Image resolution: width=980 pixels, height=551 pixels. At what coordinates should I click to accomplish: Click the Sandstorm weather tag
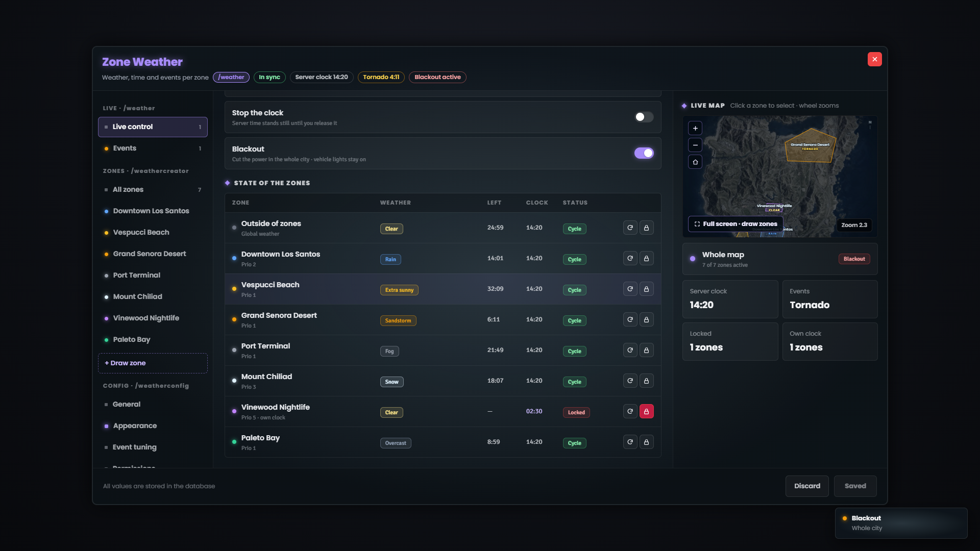398,321
